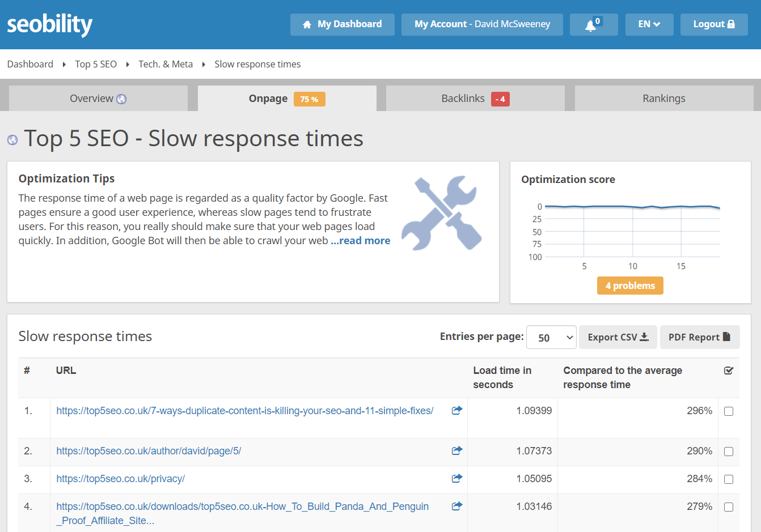
Task: Click the 1.09399 load time value
Action: 534,411
